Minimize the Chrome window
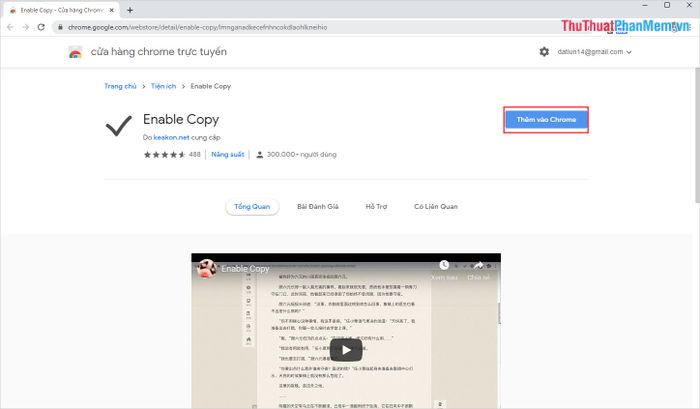The height and width of the screenshot is (409, 700). pos(645,5)
